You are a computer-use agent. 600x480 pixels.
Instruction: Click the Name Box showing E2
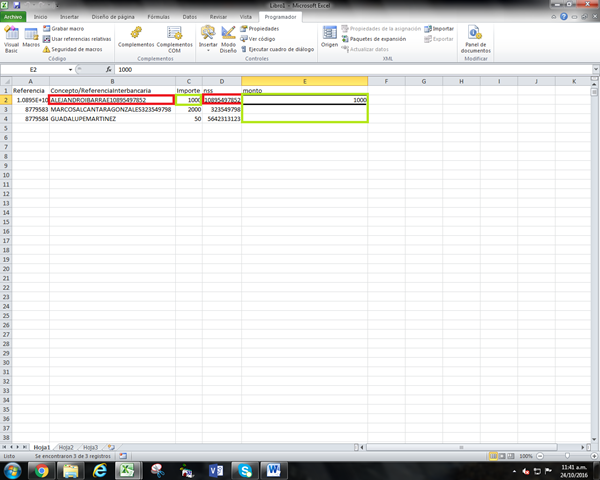34,70
